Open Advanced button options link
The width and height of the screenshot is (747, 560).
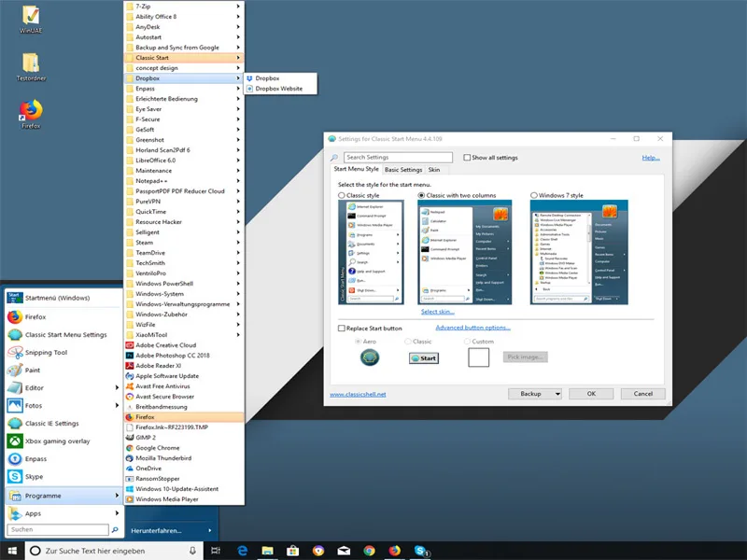tap(472, 328)
